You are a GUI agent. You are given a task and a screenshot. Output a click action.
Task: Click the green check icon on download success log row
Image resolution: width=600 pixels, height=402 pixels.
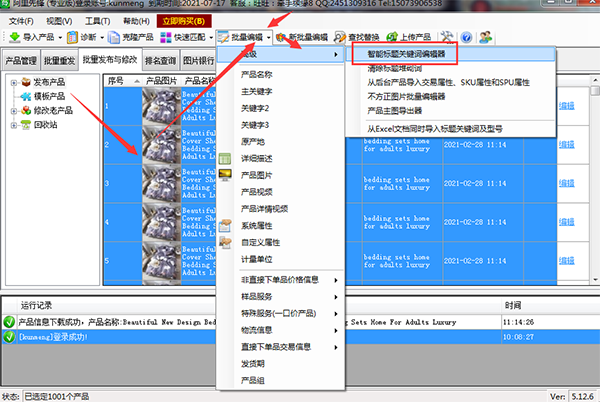[x=9, y=322]
